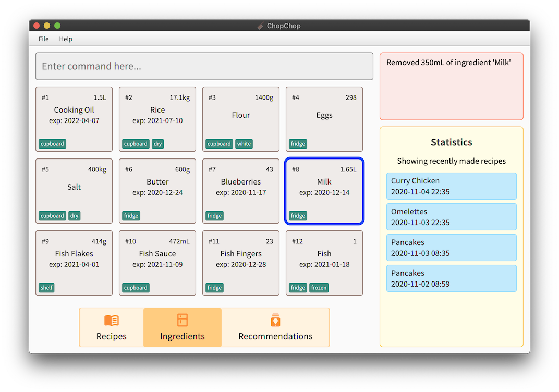Click Flour quantity 1400g
Viewport: 559px width, 392px height.
click(264, 97)
